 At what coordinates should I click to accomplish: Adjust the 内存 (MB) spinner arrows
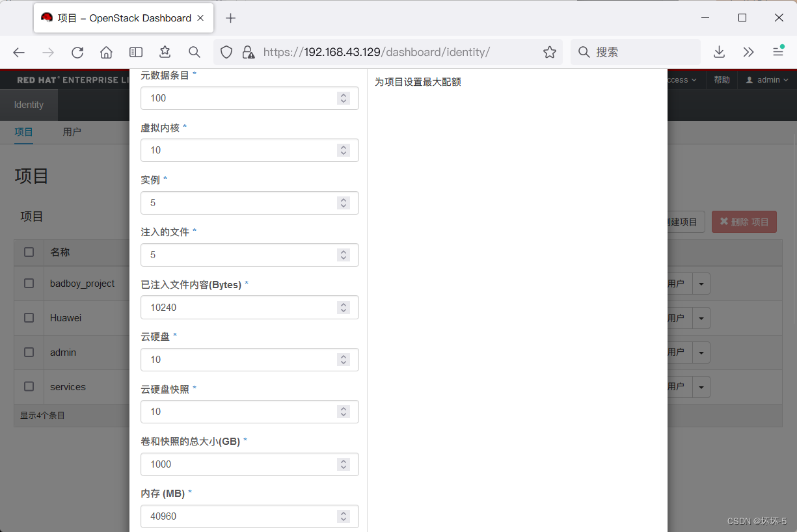(344, 516)
